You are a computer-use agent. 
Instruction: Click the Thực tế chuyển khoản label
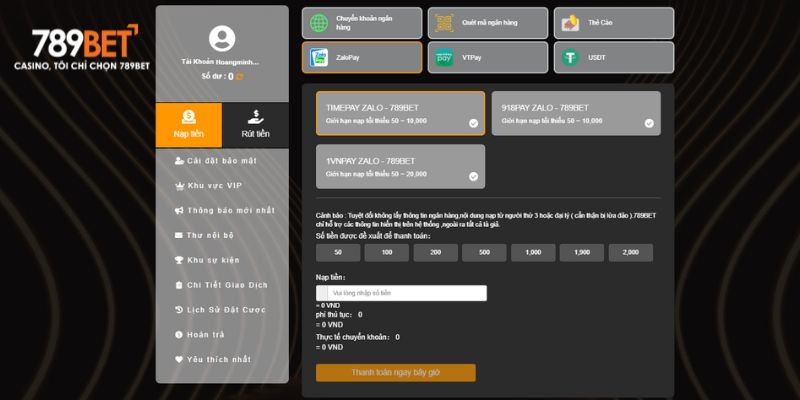[x=353, y=337]
